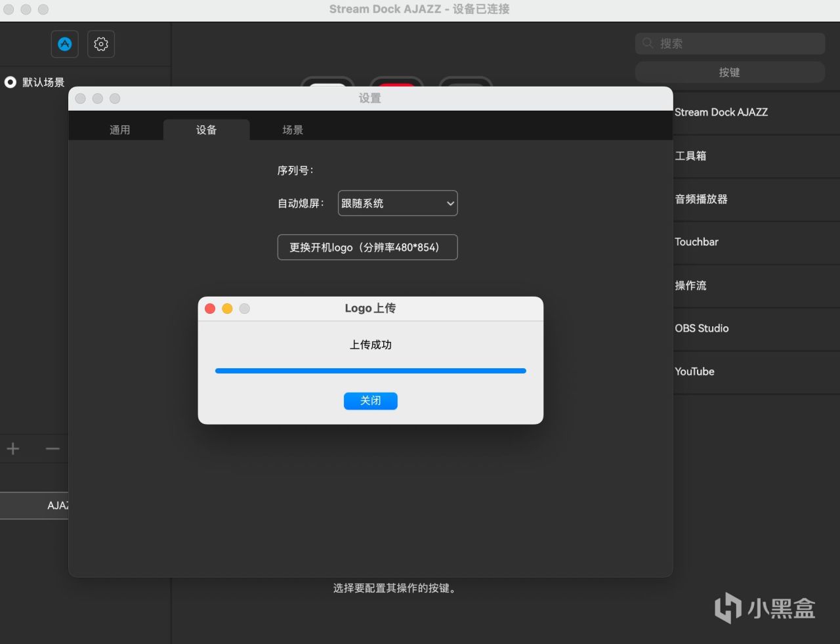Switch to the 通用 tab
This screenshot has height=644, width=840.
[x=119, y=130]
